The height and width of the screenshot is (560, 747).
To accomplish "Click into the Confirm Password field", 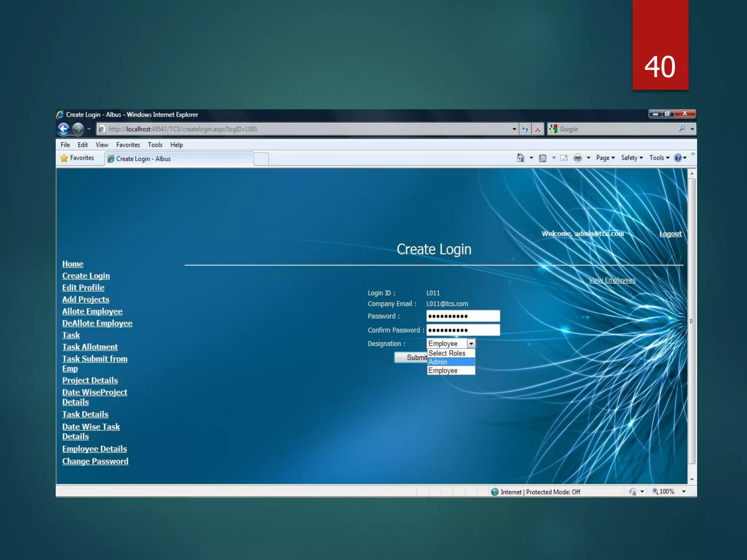I will click(463, 330).
